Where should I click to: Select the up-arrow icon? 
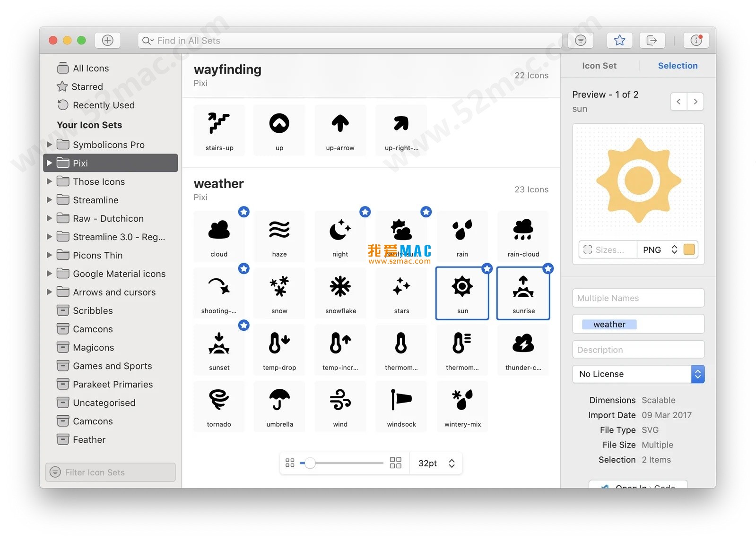pyautogui.click(x=340, y=130)
